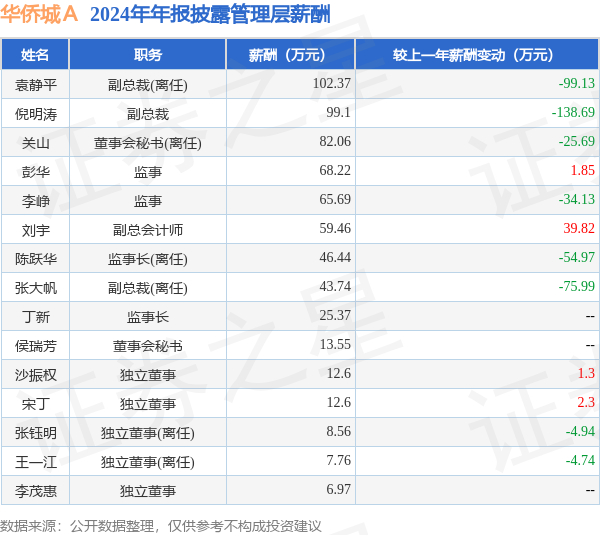Select the name 彭华
This screenshot has width=600, height=535.
click(x=36, y=172)
